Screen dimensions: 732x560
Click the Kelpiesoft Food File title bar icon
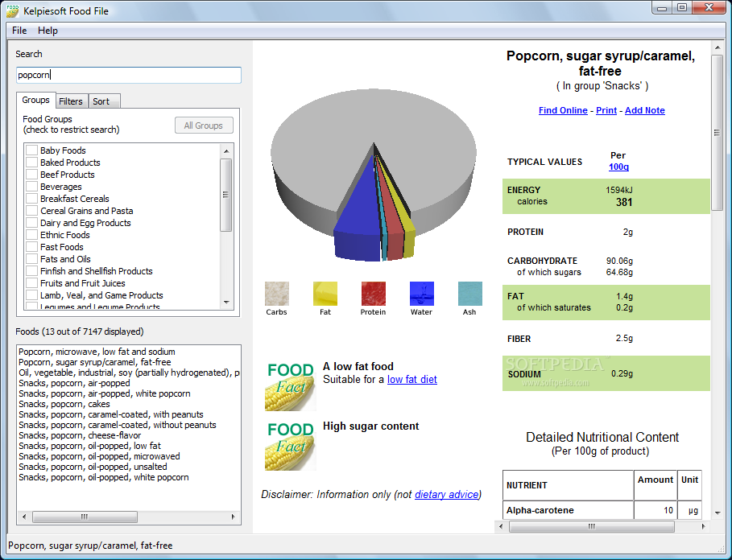(x=13, y=10)
